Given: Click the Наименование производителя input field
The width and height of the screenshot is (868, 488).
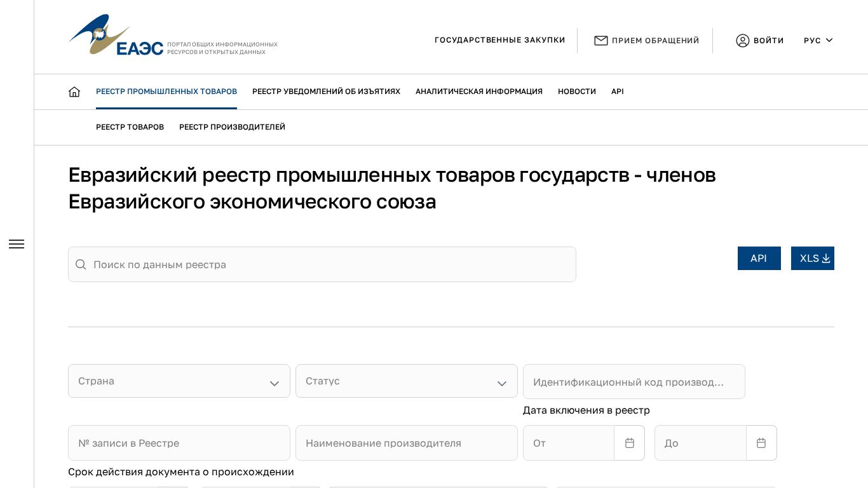Looking at the screenshot, I should (407, 443).
